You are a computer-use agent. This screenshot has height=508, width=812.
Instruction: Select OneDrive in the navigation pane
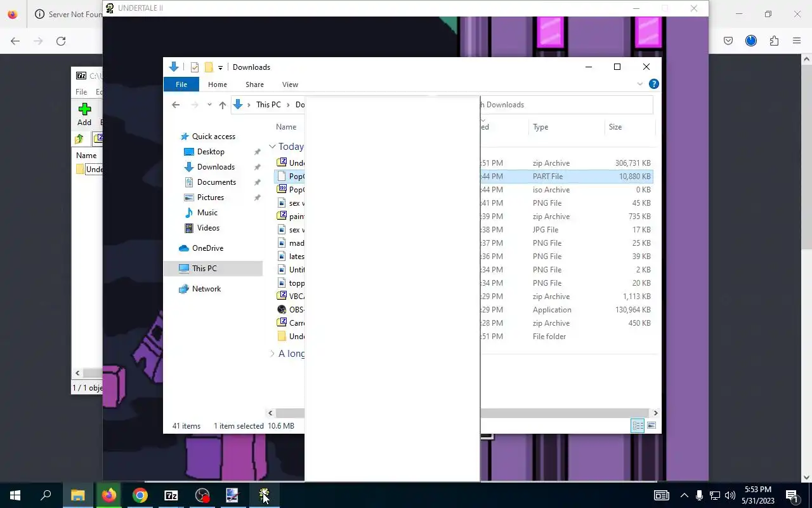tap(207, 248)
